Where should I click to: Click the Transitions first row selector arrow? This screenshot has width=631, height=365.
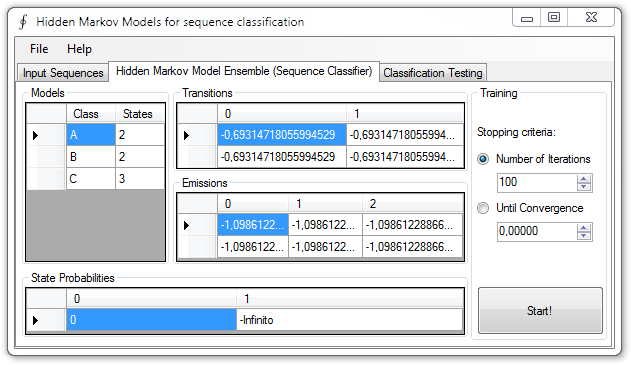[x=186, y=135]
